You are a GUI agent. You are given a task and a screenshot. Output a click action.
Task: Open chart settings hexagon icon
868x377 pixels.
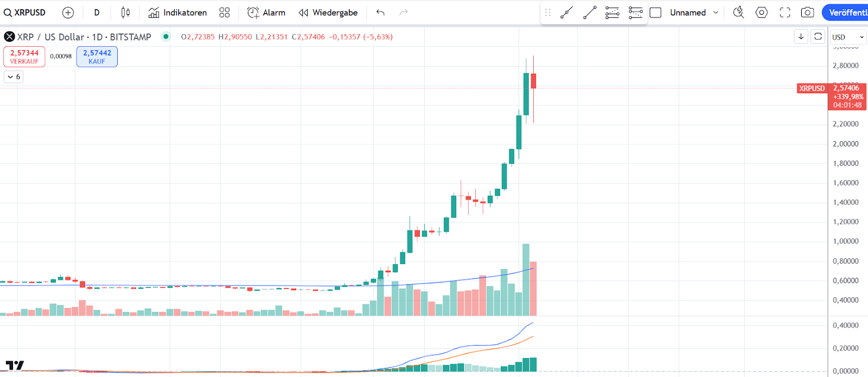coord(762,12)
